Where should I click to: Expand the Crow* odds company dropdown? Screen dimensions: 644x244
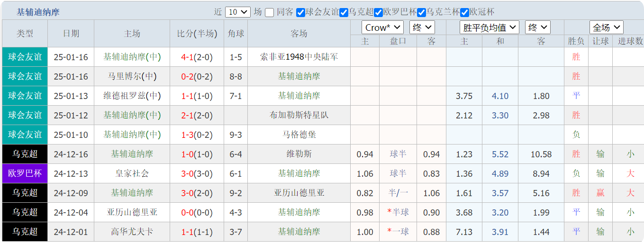click(x=382, y=27)
